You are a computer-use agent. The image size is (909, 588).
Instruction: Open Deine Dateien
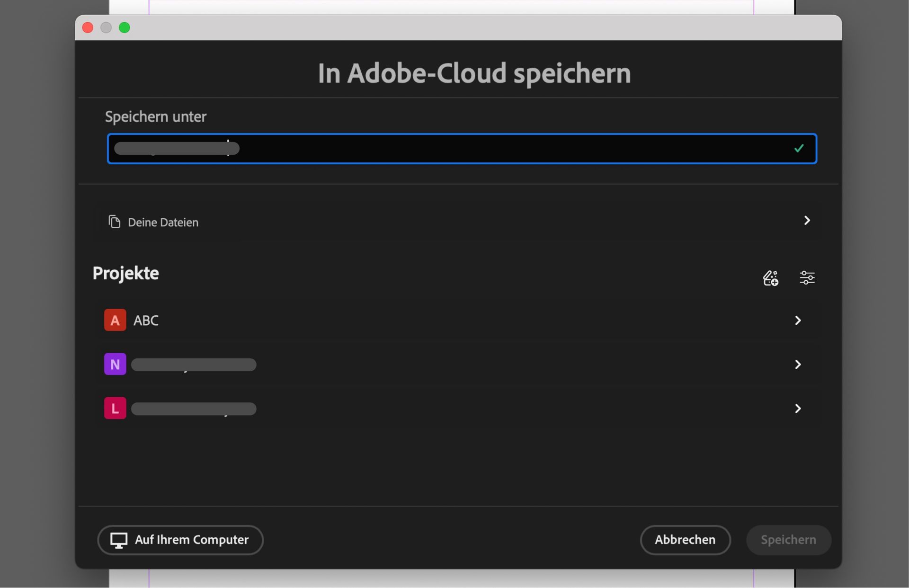tap(163, 222)
